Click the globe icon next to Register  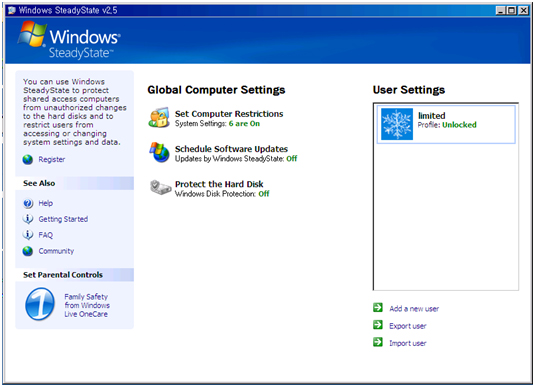pos(28,159)
